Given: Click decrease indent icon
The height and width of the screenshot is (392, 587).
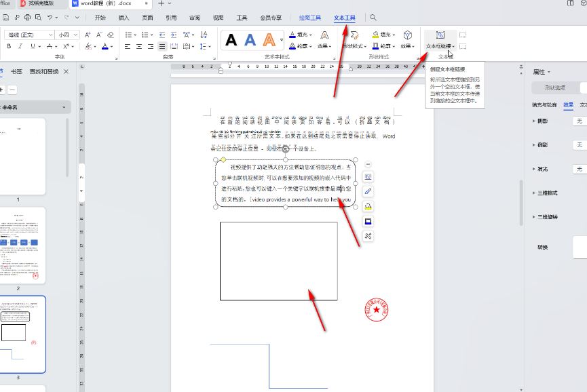Looking at the screenshot, I should tap(162, 35).
